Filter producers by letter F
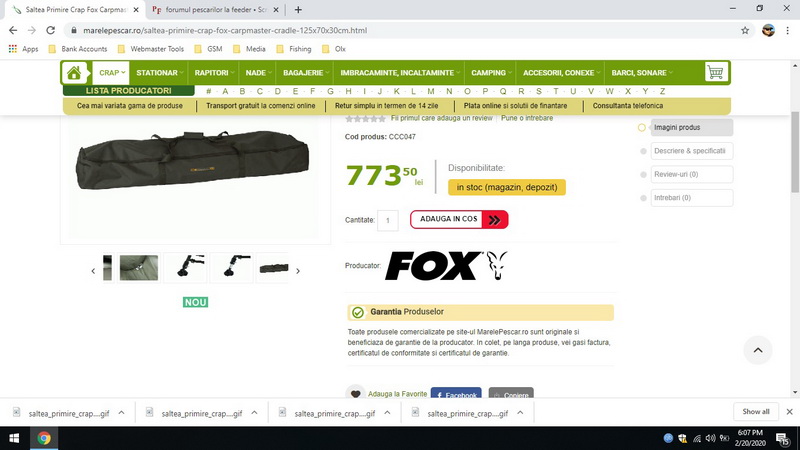The image size is (800, 450). [x=312, y=91]
